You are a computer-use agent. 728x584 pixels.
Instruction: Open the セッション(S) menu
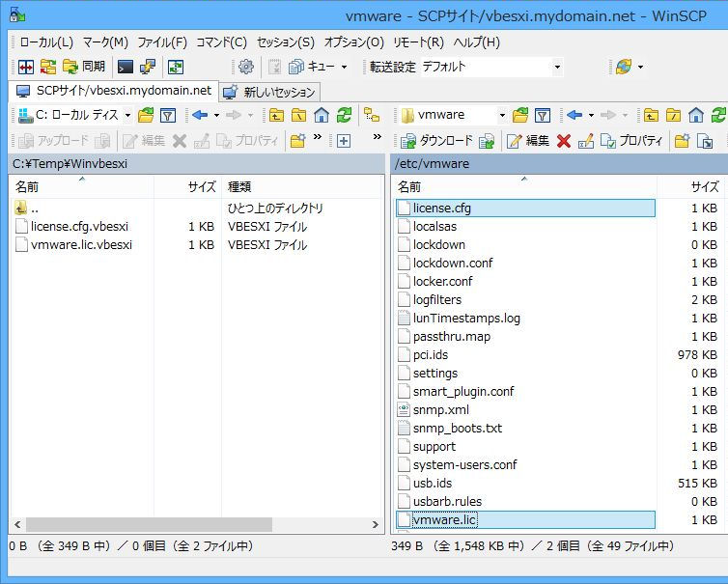286,42
